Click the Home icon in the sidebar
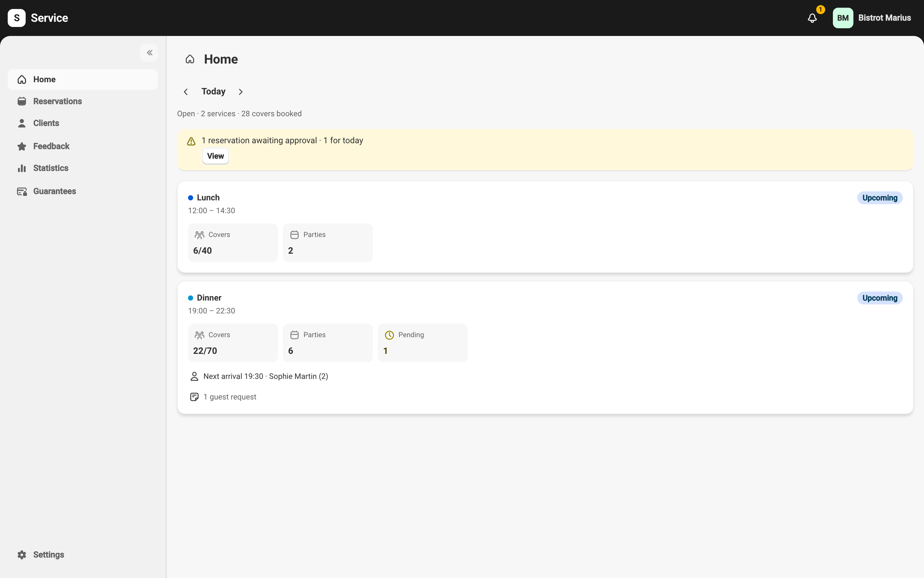The height and width of the screenshot is (578, 924). tap(22, 80)
